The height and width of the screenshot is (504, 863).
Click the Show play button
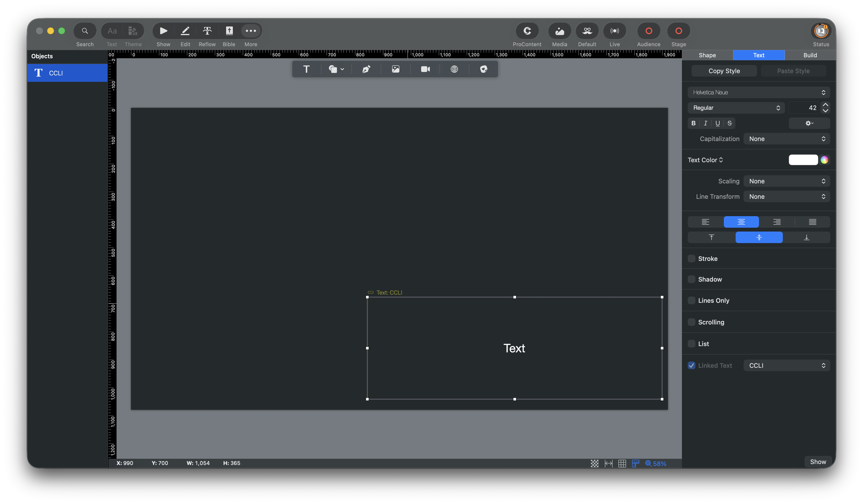click(x=163, y=31)
